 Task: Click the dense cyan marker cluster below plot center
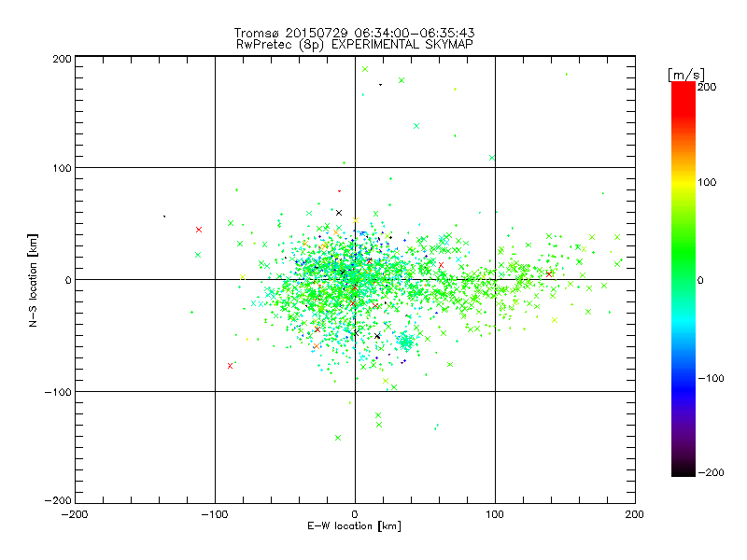406,341
